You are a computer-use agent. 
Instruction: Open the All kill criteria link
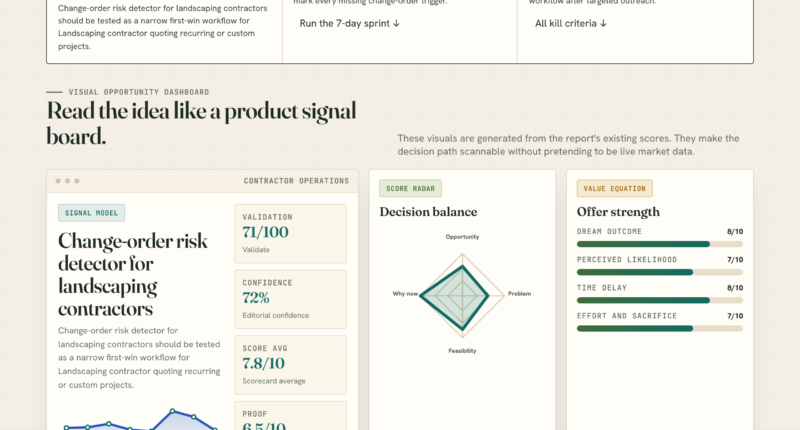click(x=571, y=23)
